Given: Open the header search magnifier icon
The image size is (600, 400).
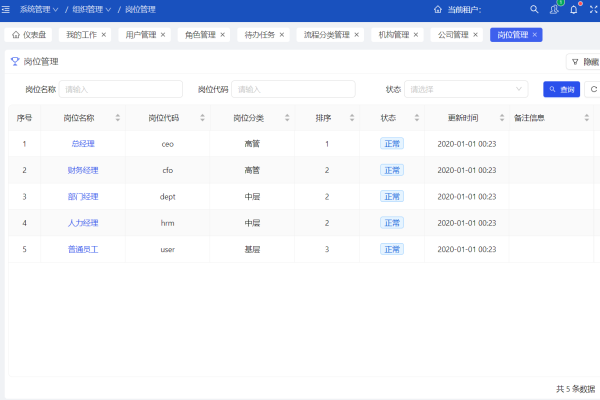Looking at the screenshot, I should tap(534, 9).
